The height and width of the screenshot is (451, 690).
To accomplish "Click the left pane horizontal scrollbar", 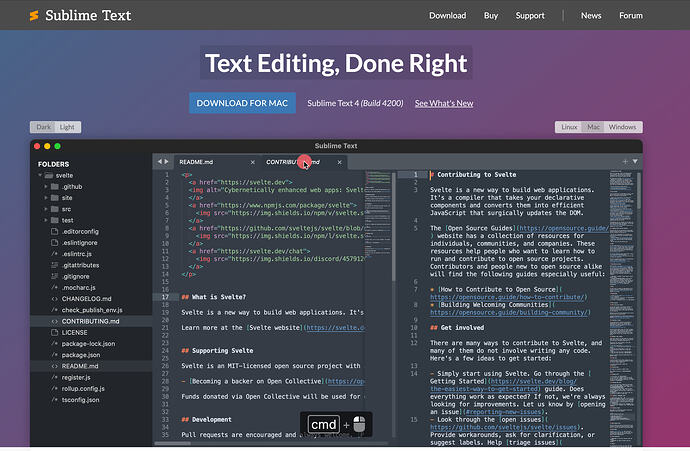I will [x=172, y=444].
